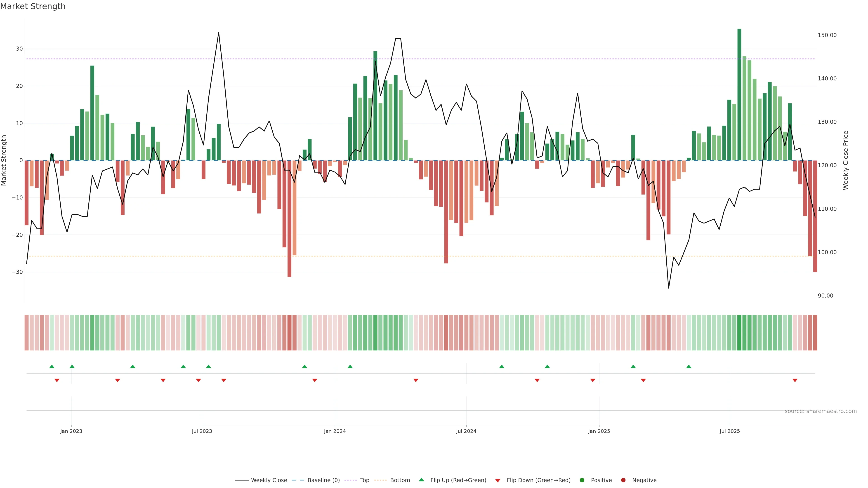Image resolution: width=868 pixels, height=488 pixels.
Task: Click the Flip Up green triangle legend icon
Action: coord(421,480)
